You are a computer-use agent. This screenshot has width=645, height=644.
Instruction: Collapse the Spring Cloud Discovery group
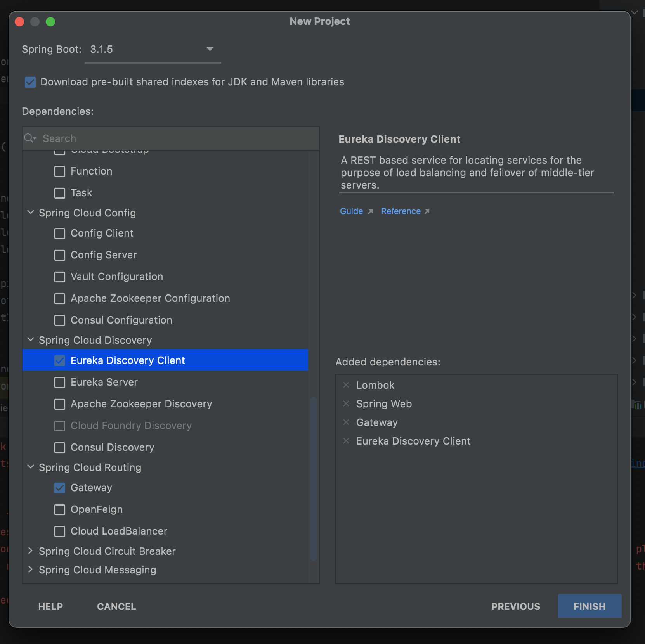(31, 339)
